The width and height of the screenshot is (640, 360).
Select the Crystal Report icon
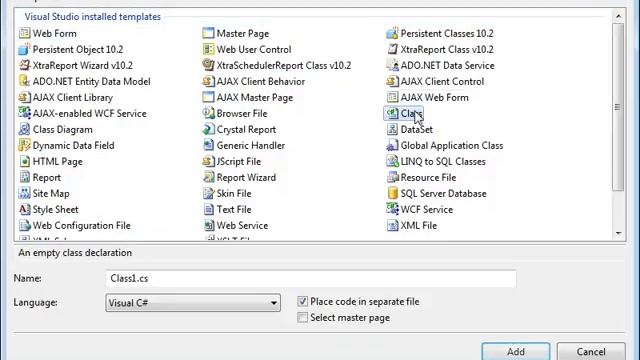point(208,129)
